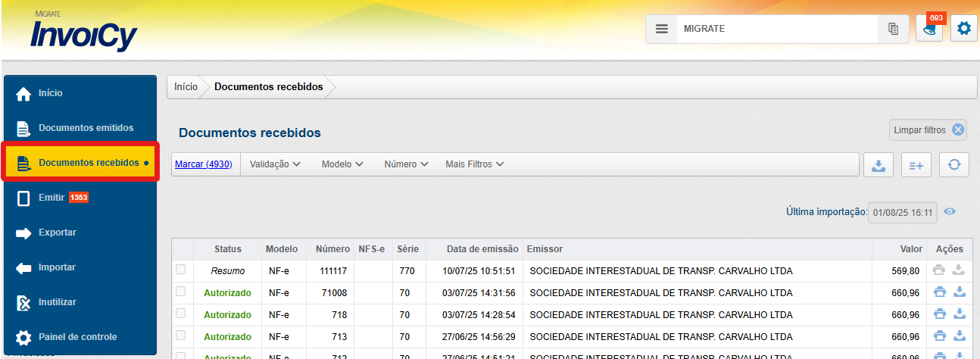Click the download toolbar button above table

coord(879,165)
